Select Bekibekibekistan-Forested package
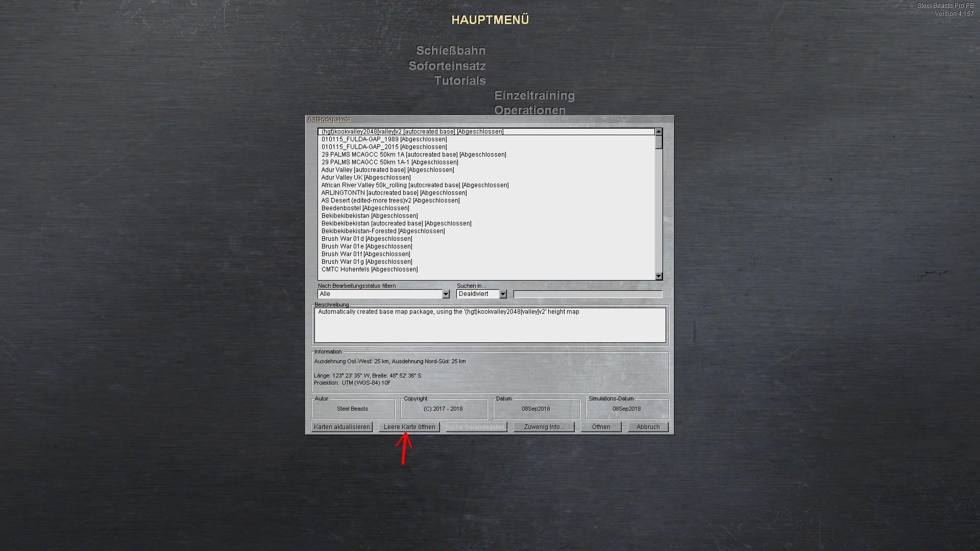The width and height of the screenshot is (980, 551). pos(383,231)
